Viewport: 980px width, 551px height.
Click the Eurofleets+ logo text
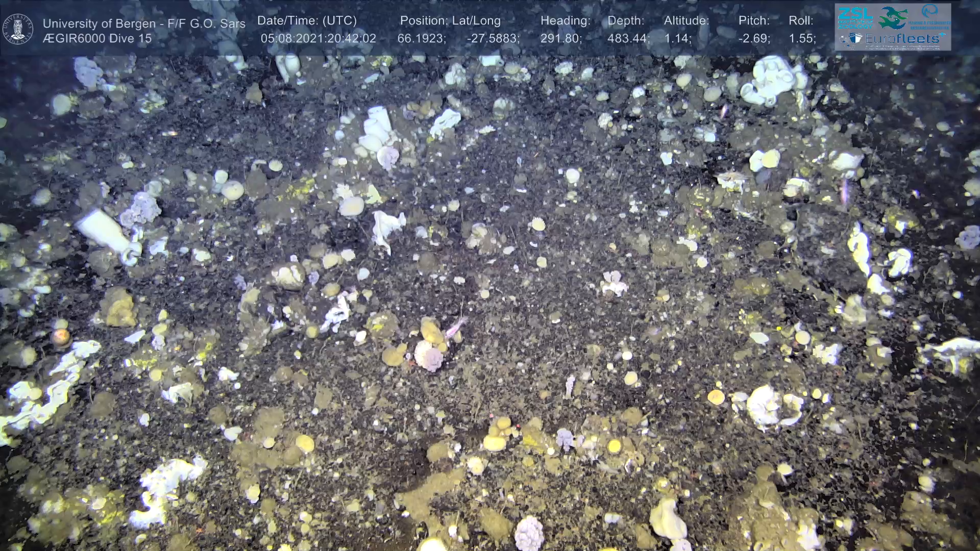pos(902,38)
